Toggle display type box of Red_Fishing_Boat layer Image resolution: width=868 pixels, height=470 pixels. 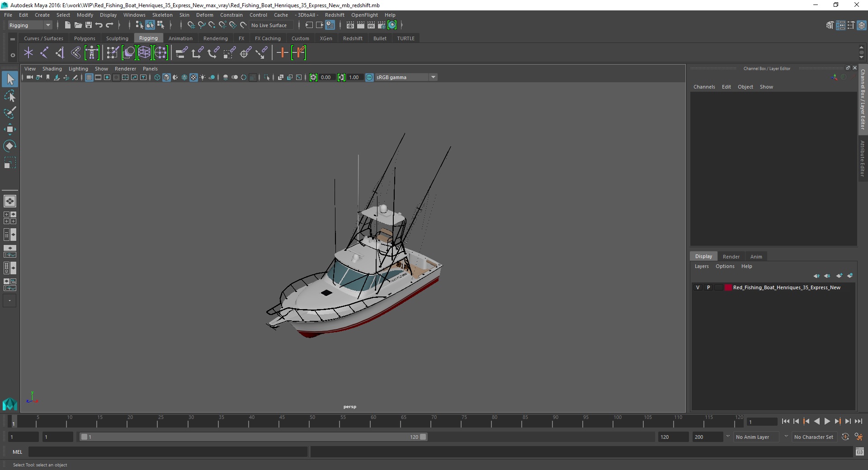point(718,287)
